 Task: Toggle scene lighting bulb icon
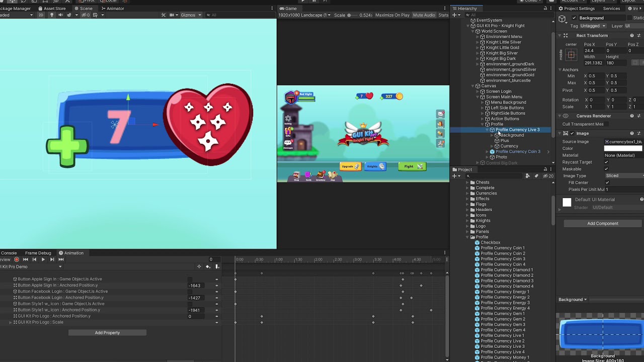coord(51,15)
